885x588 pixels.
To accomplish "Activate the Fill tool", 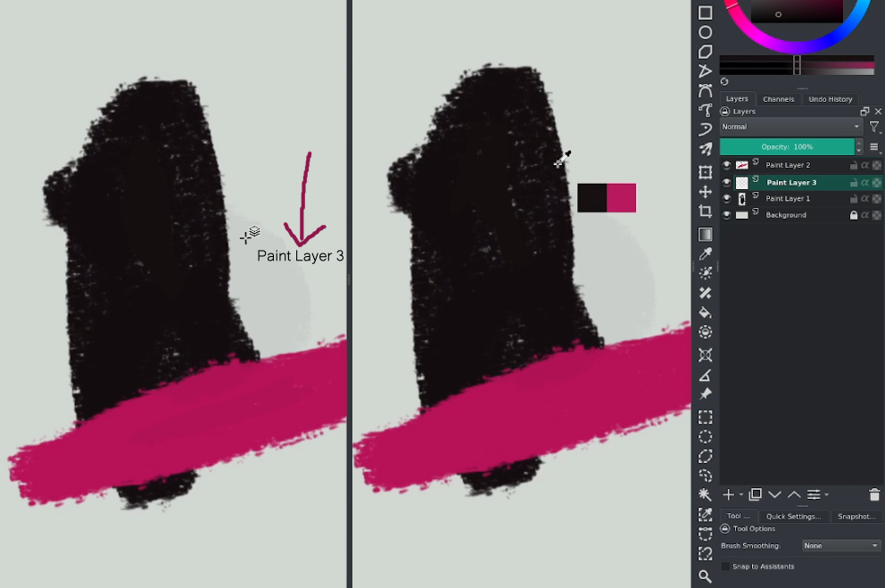I will click(705, 312).
